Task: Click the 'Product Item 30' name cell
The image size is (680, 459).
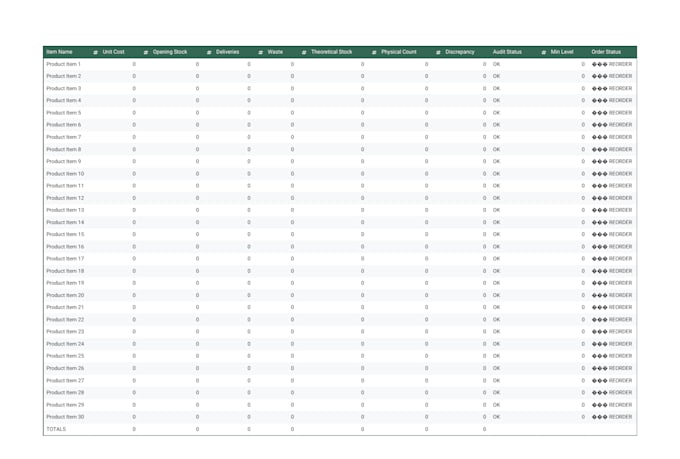Action: (65, 417)
